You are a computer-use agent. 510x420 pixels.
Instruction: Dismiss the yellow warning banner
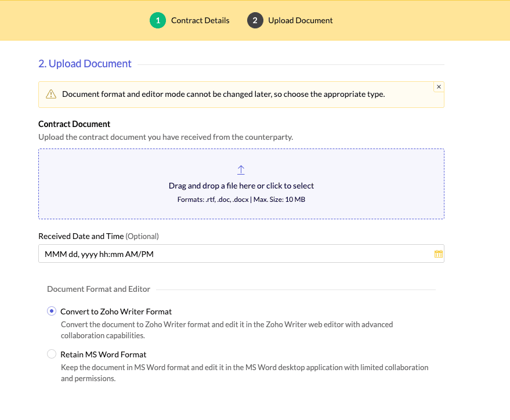pos(439,87)
